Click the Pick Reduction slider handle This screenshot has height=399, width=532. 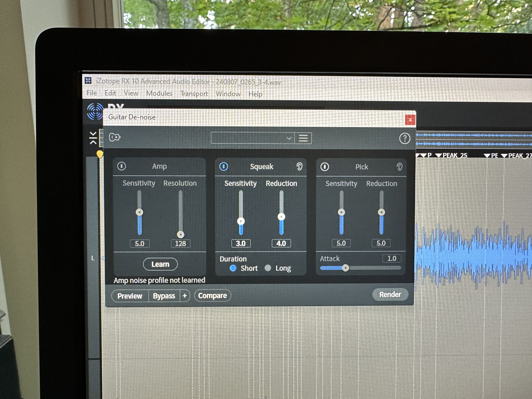click(381, 212)
